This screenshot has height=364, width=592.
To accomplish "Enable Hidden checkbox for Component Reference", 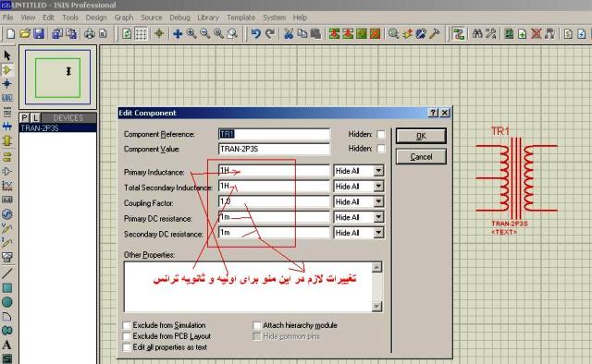I will (x=381, y=134).
